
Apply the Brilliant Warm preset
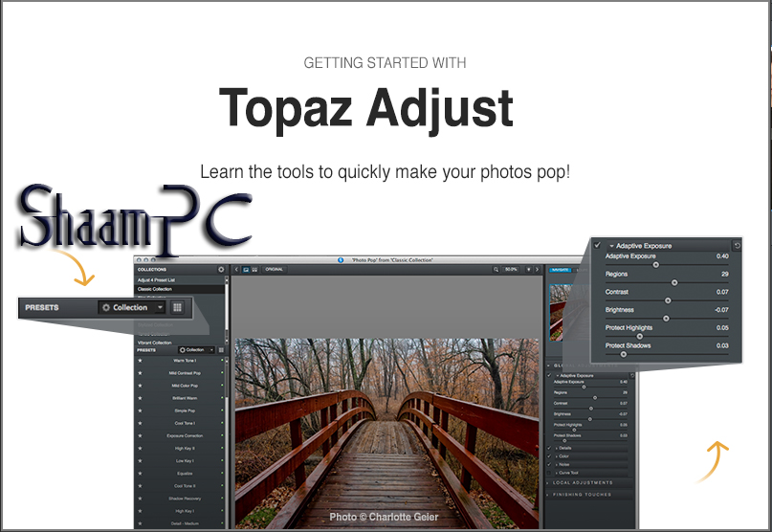click(x=185, y=398)
